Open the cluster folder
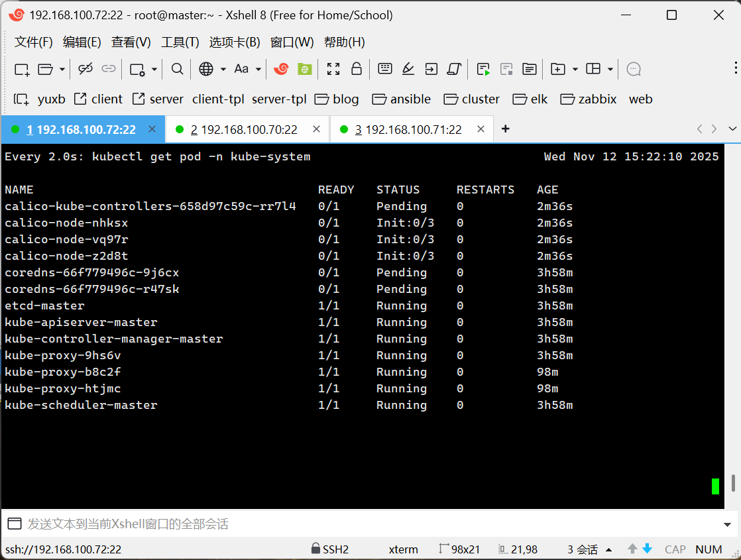 coord(472,99)
